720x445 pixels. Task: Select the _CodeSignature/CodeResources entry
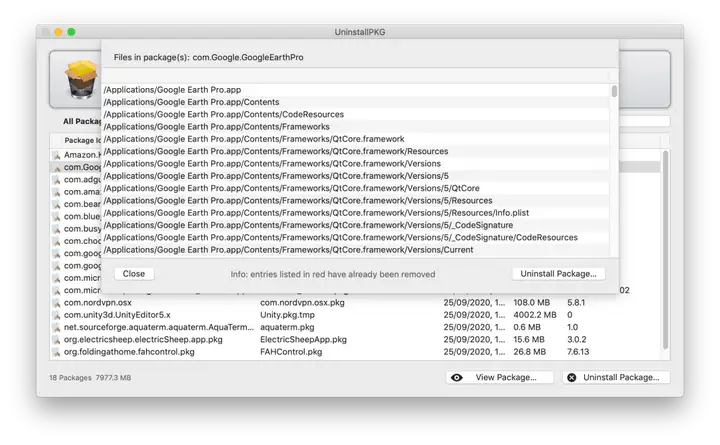[x=355, y=237]
